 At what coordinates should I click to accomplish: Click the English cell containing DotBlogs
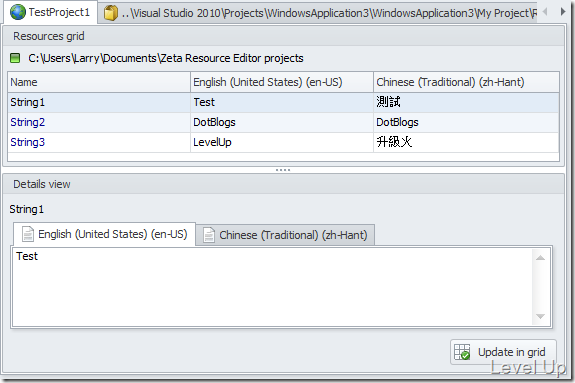(x=282, y=122)
